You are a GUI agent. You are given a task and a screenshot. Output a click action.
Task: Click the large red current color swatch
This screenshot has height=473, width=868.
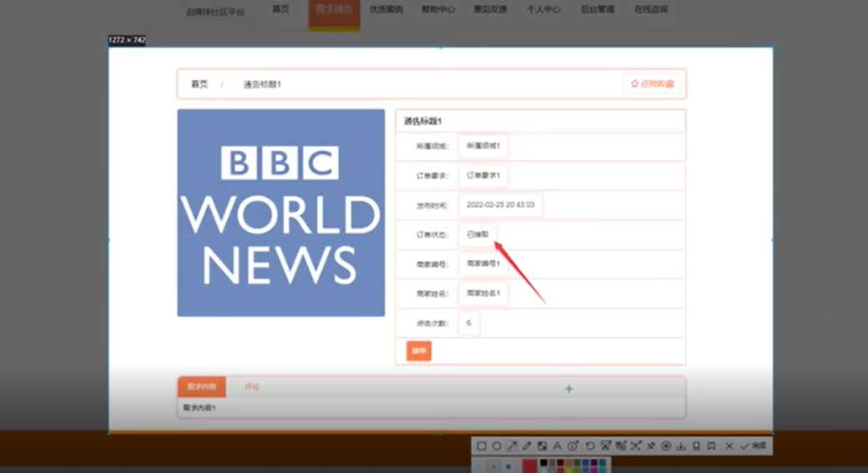[x=530, y=465]
